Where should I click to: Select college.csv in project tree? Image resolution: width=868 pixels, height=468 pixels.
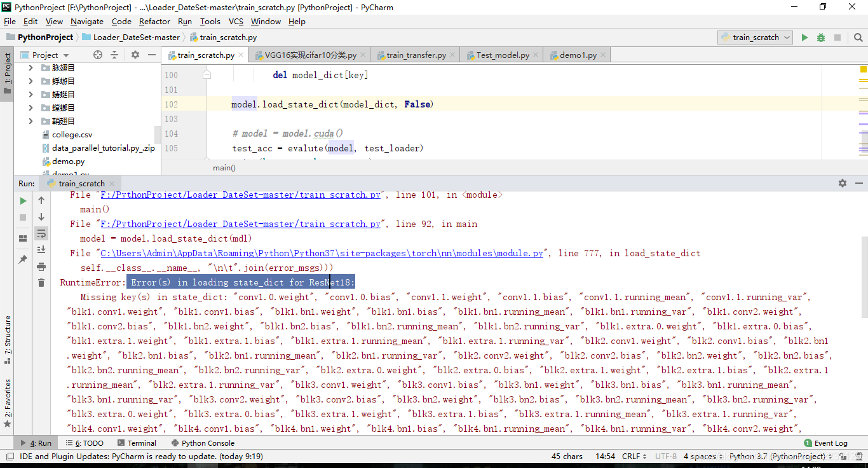pos(72,135)
